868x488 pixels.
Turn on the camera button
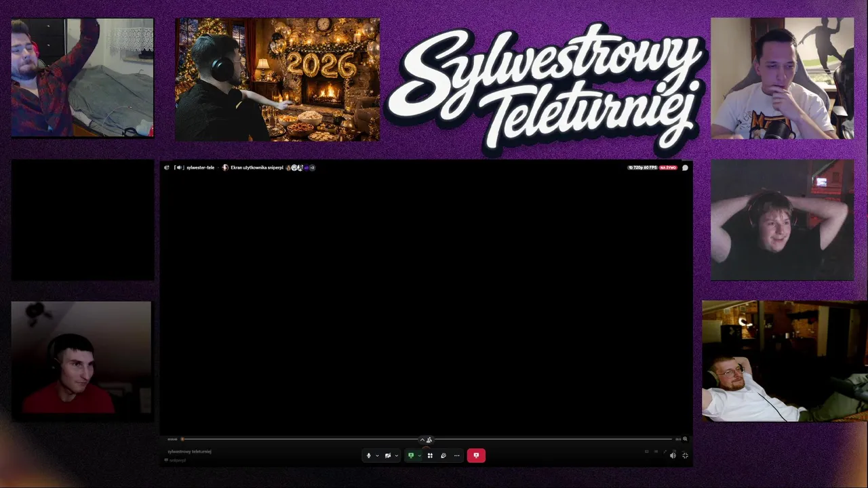[388, 455]
